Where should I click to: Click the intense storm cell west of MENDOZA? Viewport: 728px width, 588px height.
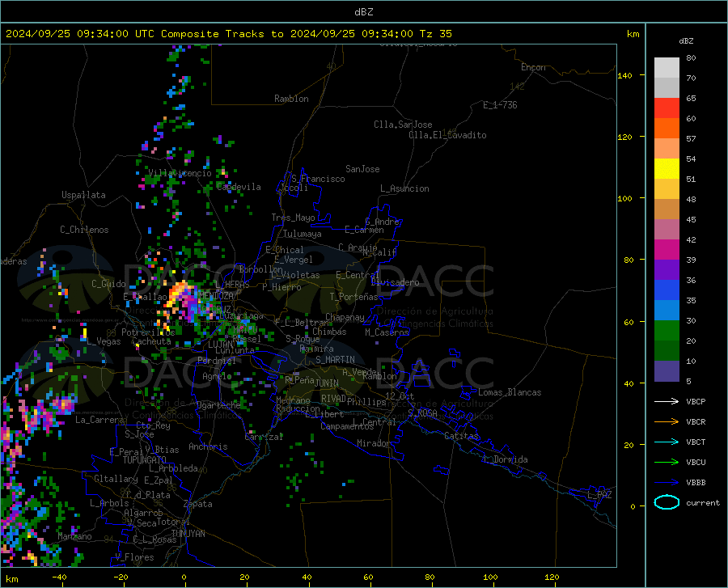click(x=184, y=298)
